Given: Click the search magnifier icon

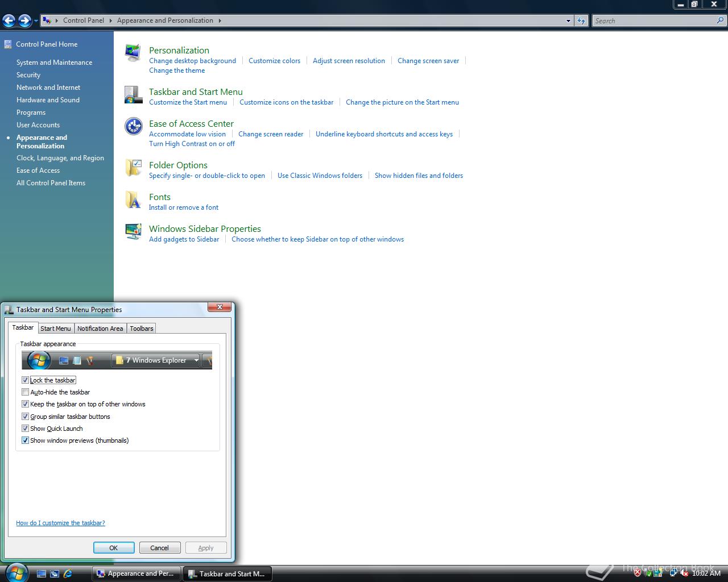Looking at the screenshot, I should (721, 20).
